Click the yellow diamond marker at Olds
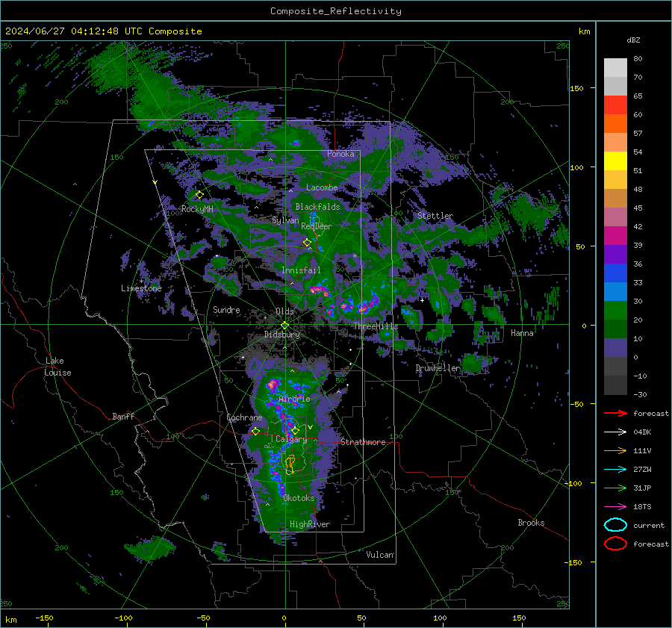Image resolution: width=672 pixels, height=628 pixels. click(284, 326)
